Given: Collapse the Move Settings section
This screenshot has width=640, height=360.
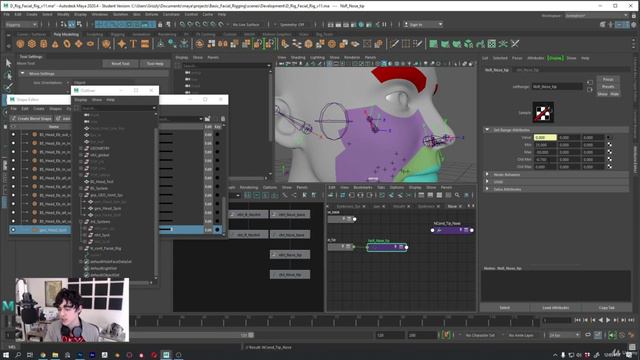Looking at the screenshot, I should point(23,73).
